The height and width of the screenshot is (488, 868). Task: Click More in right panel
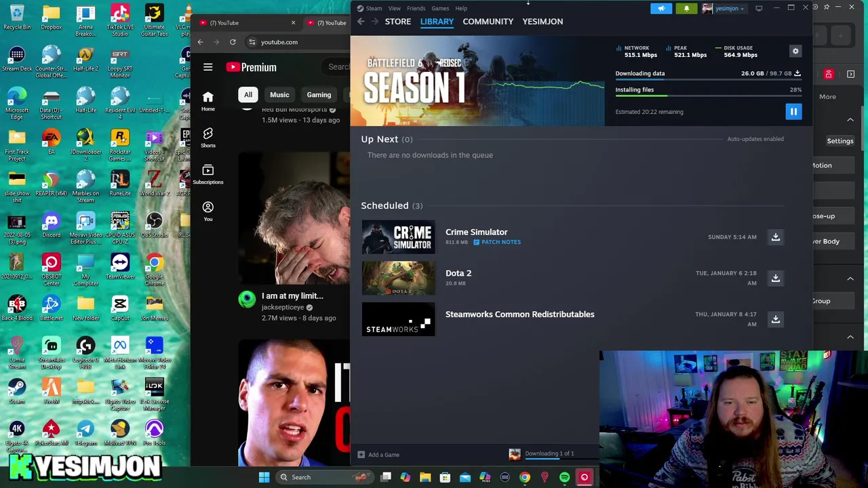[x=827, y=97]
